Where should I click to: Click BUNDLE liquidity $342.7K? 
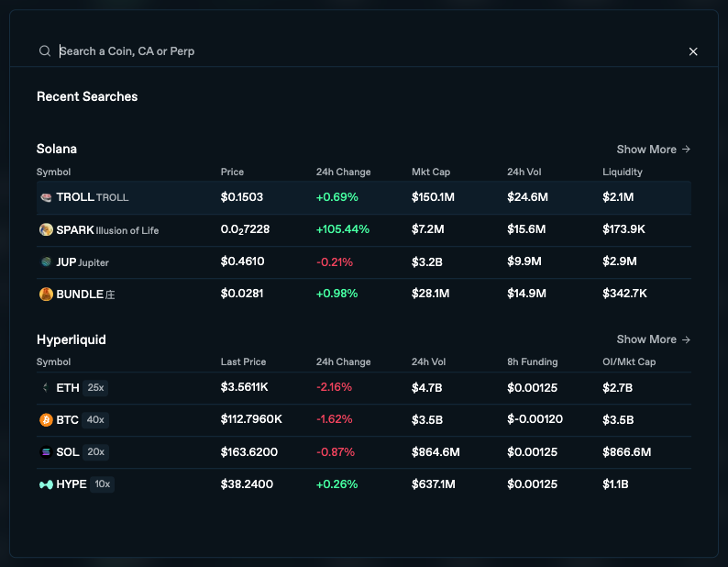point(624,294)
